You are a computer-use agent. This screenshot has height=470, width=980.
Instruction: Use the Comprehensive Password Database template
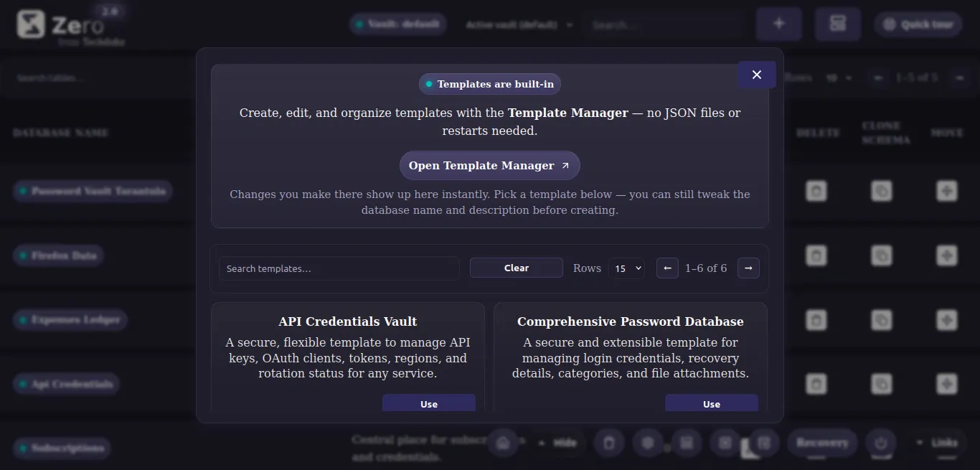pyautogui.click(x=712, y=403)
